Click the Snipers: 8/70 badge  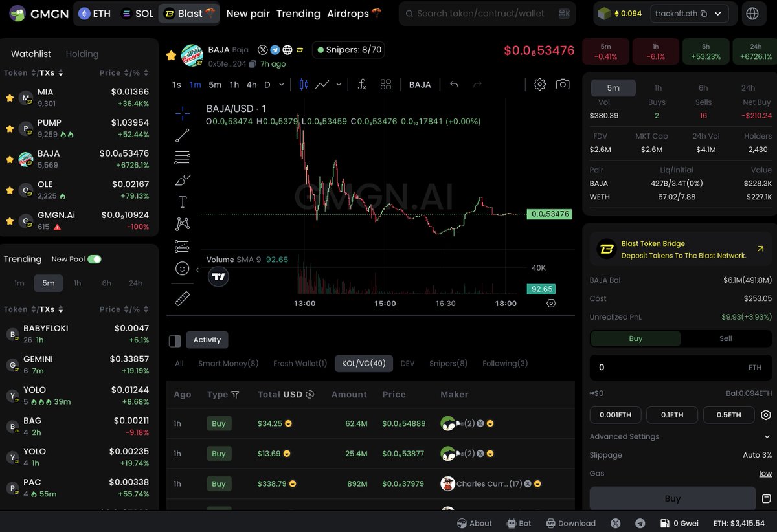tap(350, 50)
